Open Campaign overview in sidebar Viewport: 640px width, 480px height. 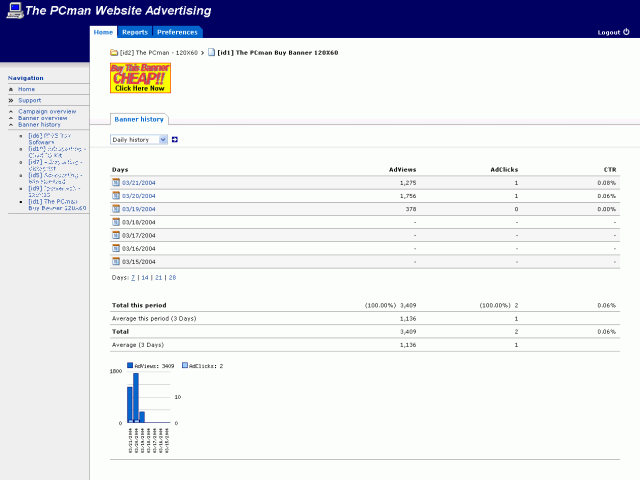click(x=47, y=111)
